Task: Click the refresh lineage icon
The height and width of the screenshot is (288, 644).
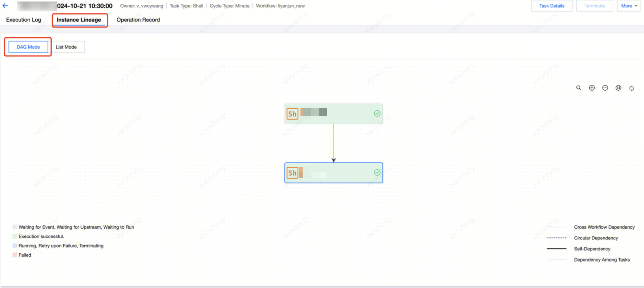Action: [x=631, y=88]
